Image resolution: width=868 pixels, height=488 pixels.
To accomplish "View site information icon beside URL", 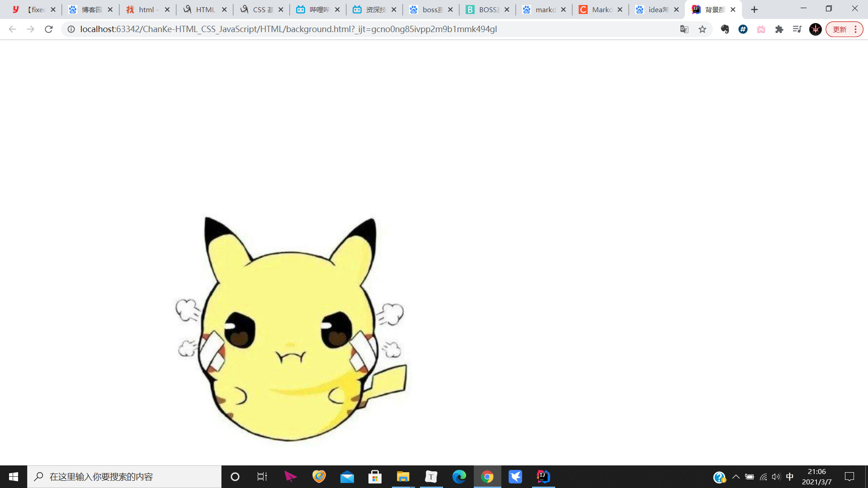I will click(x=71, y=29).
